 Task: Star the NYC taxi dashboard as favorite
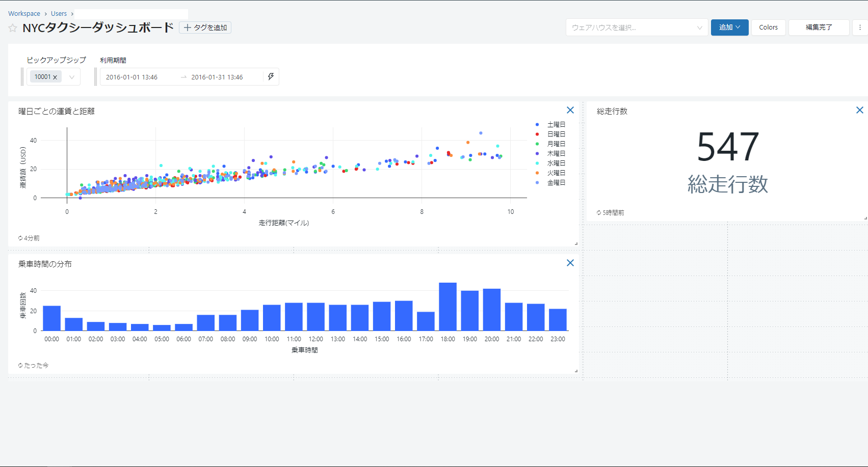point(13,28)
